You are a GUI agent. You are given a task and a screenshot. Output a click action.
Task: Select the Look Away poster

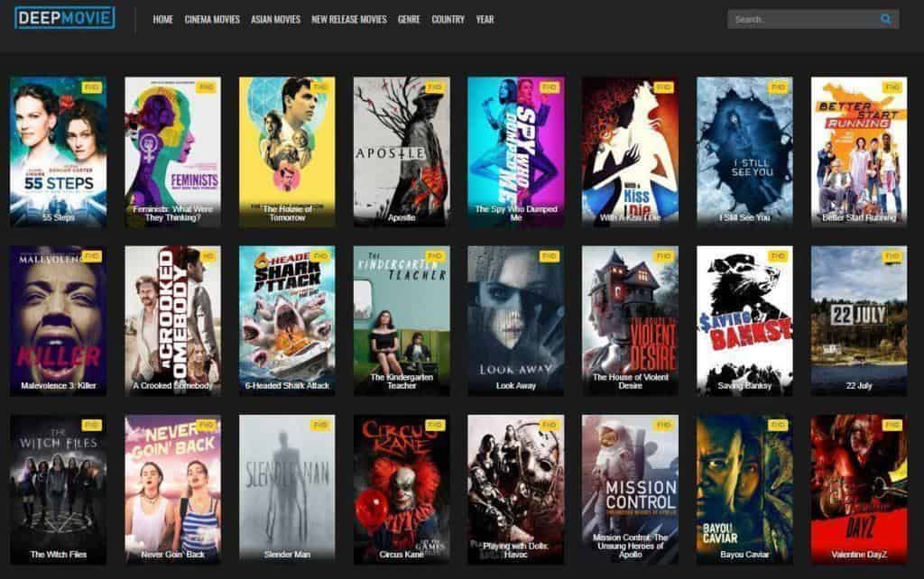click(515, 320)
